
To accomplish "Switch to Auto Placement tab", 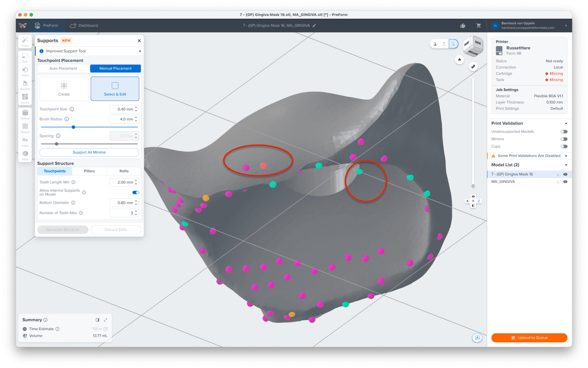I will 63,68.
